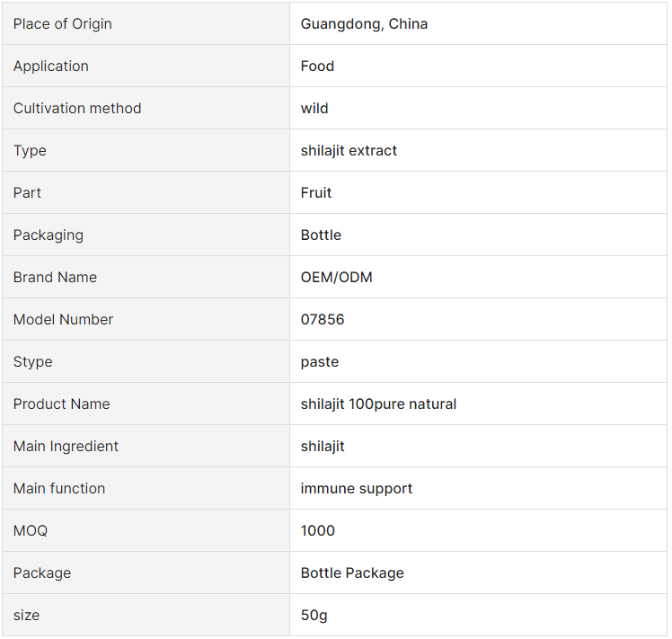Click the 'Application' row label
Screen dimensions: 672x639
pos(51,67)
